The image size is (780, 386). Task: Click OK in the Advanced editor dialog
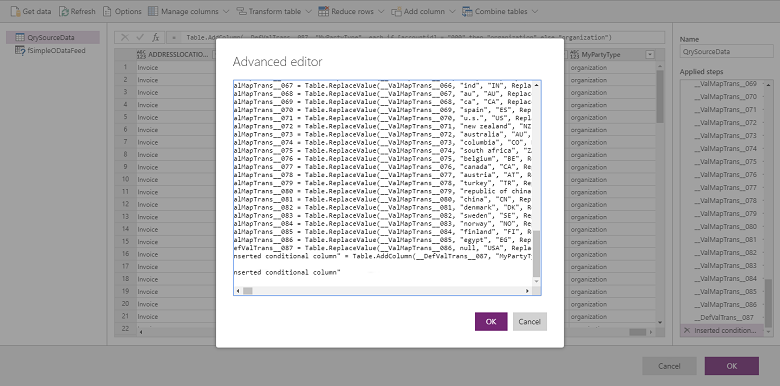pos(491,321)
